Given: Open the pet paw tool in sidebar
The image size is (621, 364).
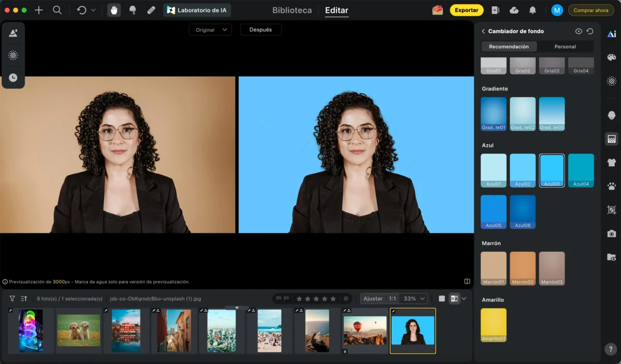Looking at the screenshot, I should 612,186.
